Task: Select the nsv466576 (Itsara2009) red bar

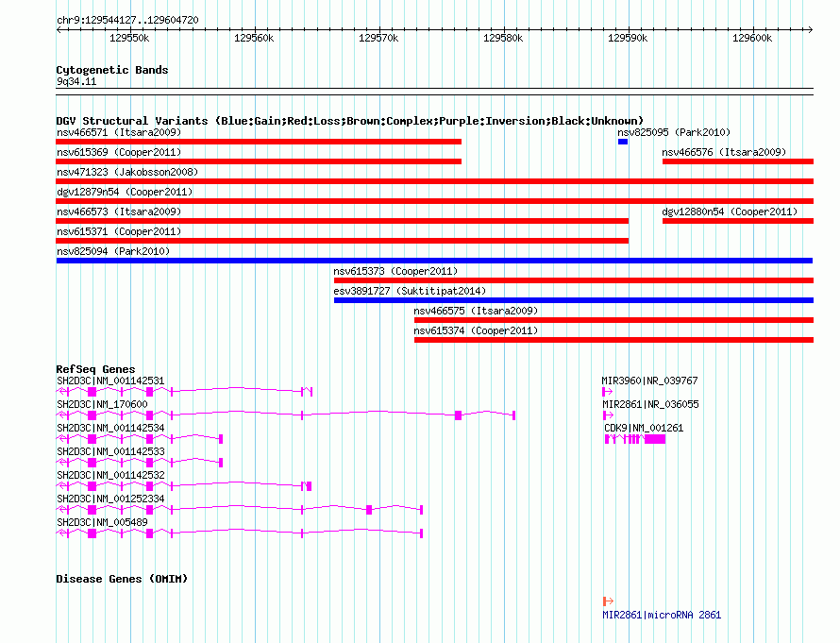Action: pos(738,161)
